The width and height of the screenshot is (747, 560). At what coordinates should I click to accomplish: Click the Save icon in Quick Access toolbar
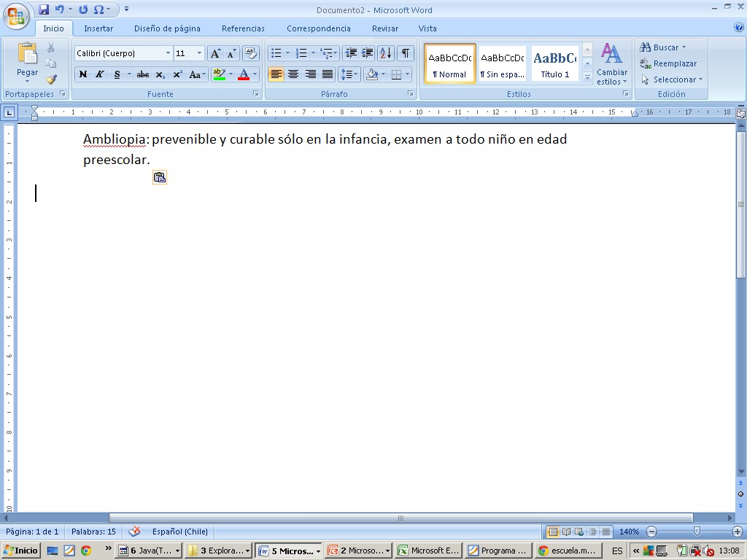click(44, 9)
